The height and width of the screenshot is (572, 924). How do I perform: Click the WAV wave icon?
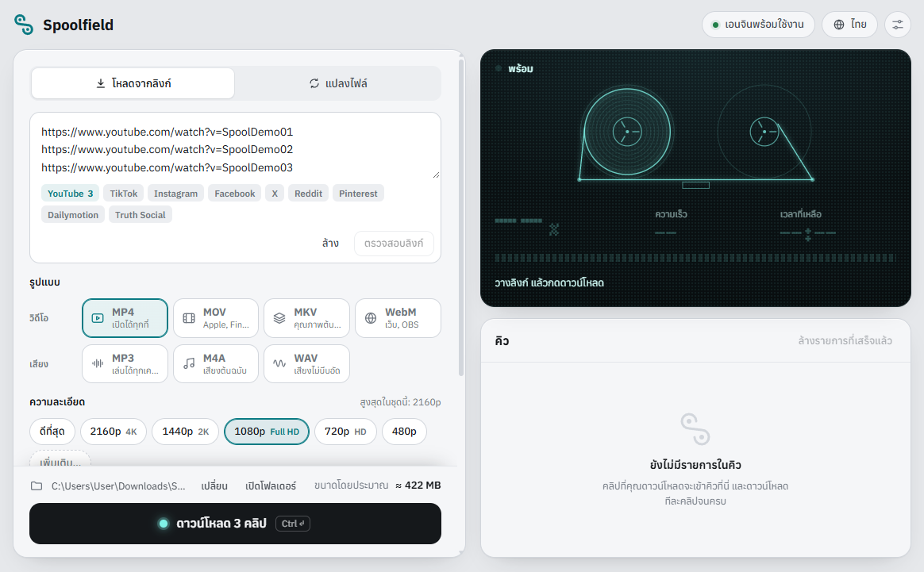tap(279, 364)
